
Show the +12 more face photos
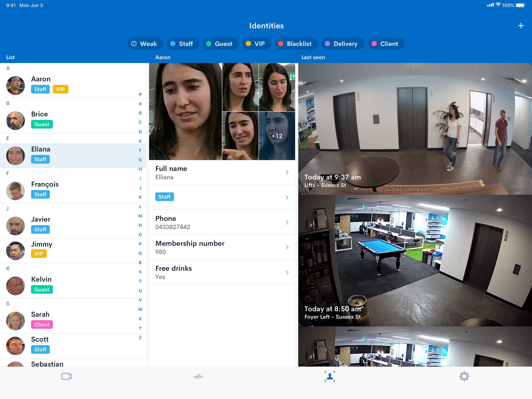(277, 136)
